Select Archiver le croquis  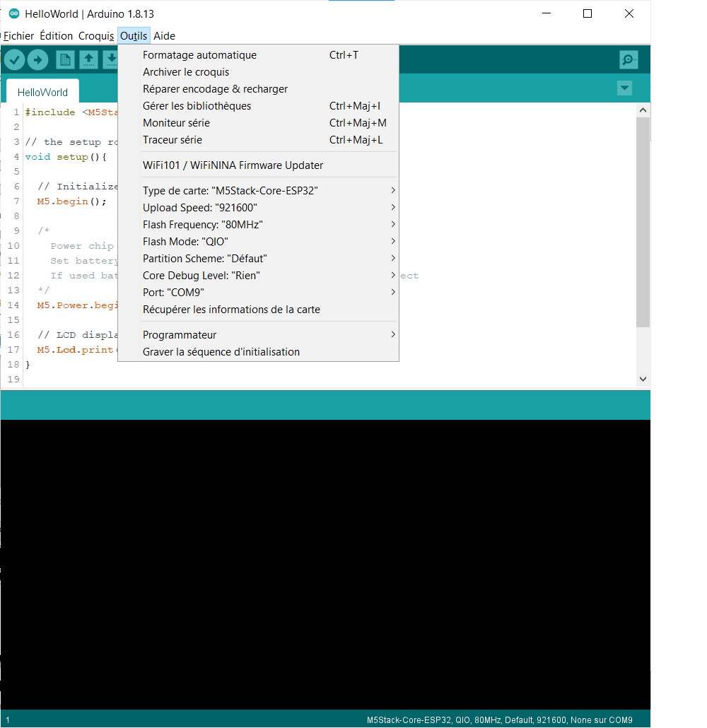258,72
